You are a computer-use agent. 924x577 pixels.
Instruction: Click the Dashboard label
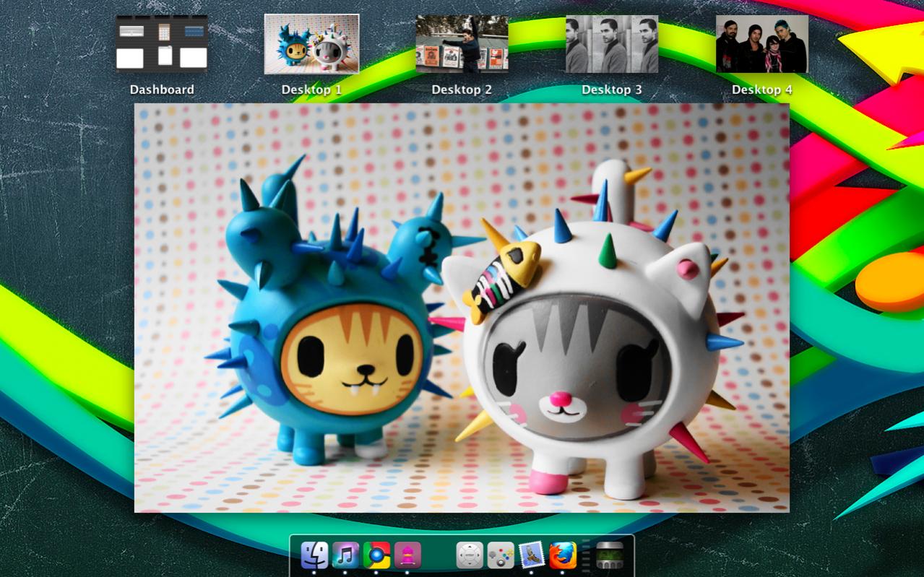pyautogui.click(x=162, y=90)
